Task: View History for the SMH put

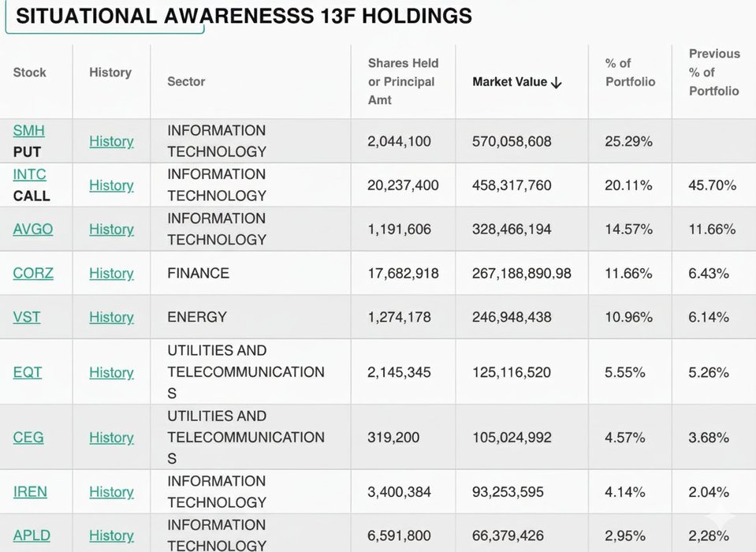Action: (x=111, y=141)
